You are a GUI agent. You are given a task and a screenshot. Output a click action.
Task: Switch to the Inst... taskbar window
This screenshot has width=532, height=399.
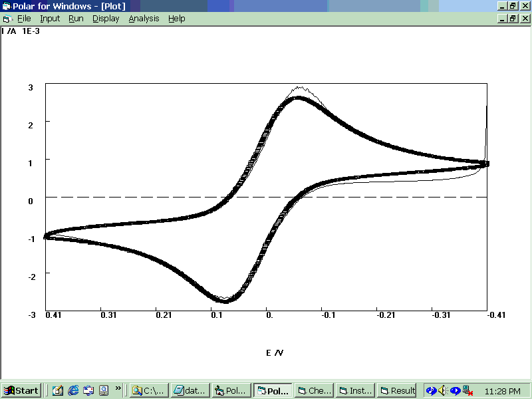pos(355,390)
